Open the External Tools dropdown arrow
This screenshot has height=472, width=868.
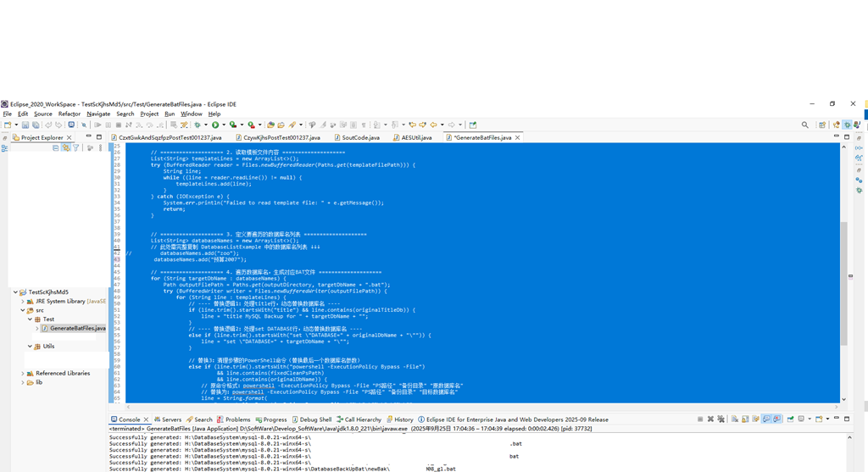coord(259,125)
